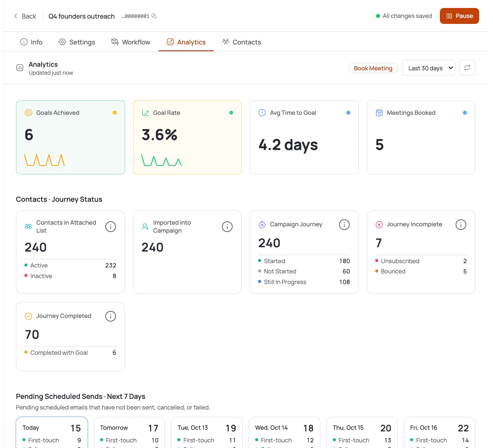493x448 pixels.
Task: Click the Meetings Booked calendar icon
Action: pos(379,113)
